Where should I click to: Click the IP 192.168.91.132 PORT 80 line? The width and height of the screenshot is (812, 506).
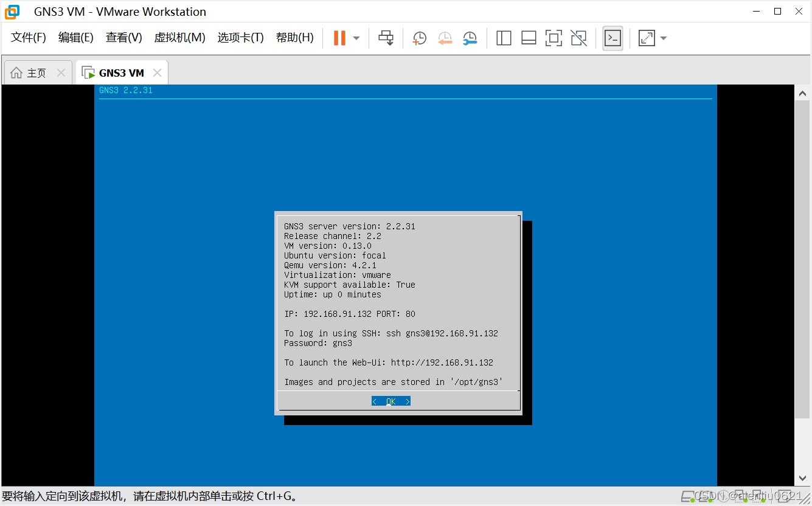tap(350, 314)
